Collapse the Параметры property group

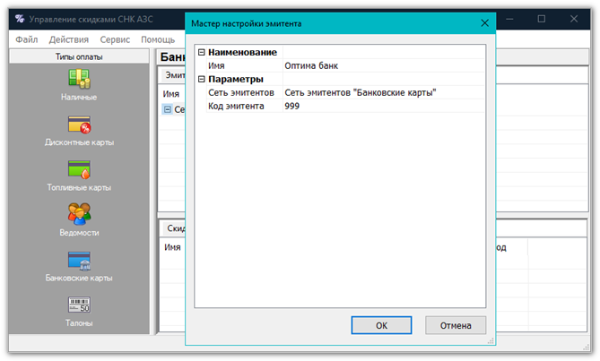click(x=201, y=79)
